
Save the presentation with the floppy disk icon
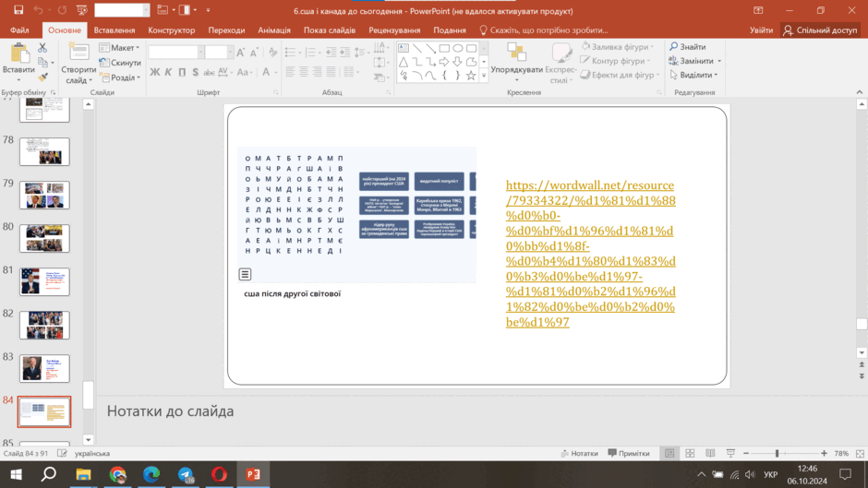tap(18, 10)
